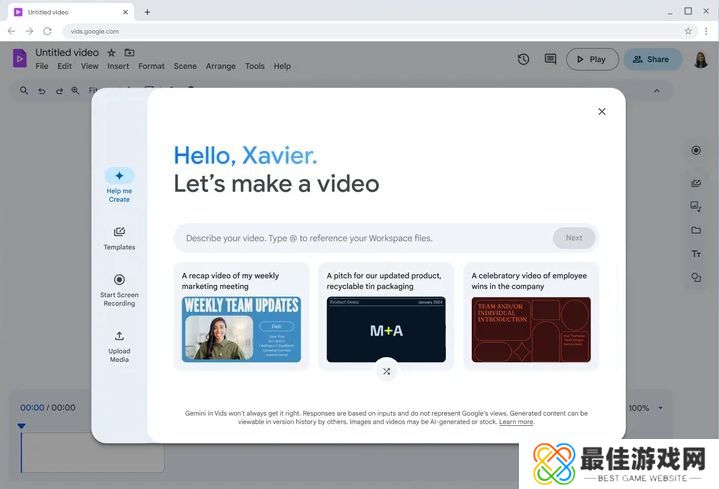Open the Insert menu

click(x=118, y=66)
